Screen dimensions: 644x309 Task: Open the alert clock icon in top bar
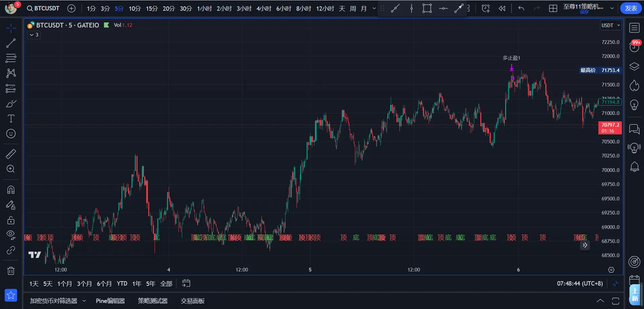[485, 8]
